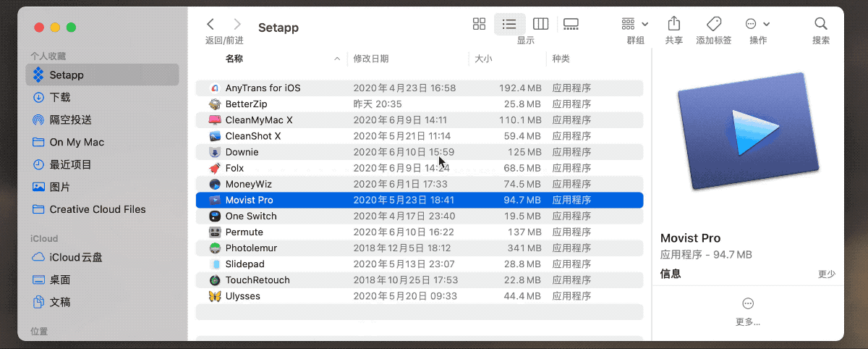Viewport: 868px width, 349px height.
Task: Switch to column view
Action: tap(540, 24)
